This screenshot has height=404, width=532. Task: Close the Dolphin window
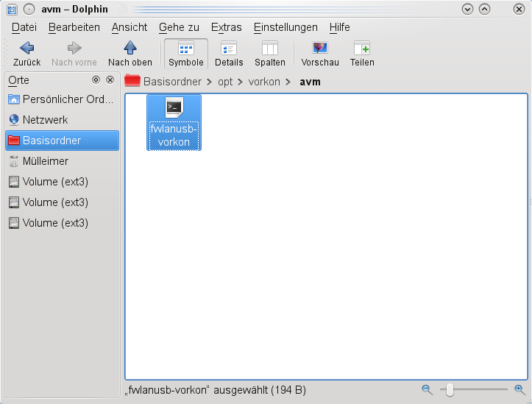coord(519,9)
